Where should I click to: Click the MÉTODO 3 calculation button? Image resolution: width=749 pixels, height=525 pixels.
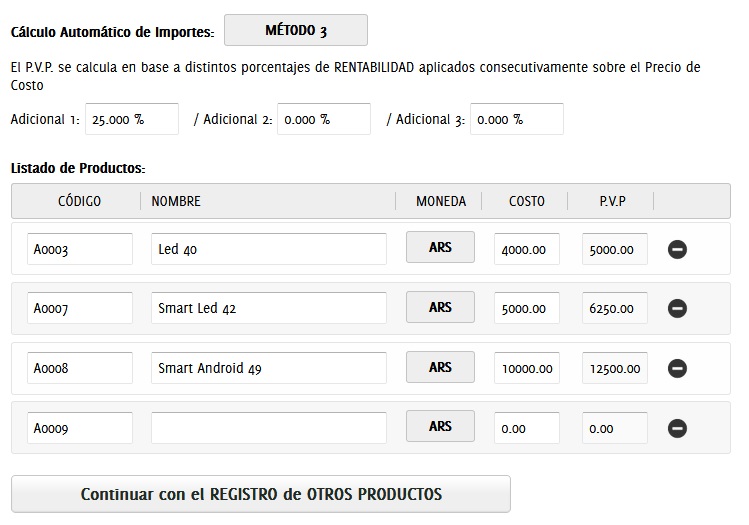click(295, 31)
